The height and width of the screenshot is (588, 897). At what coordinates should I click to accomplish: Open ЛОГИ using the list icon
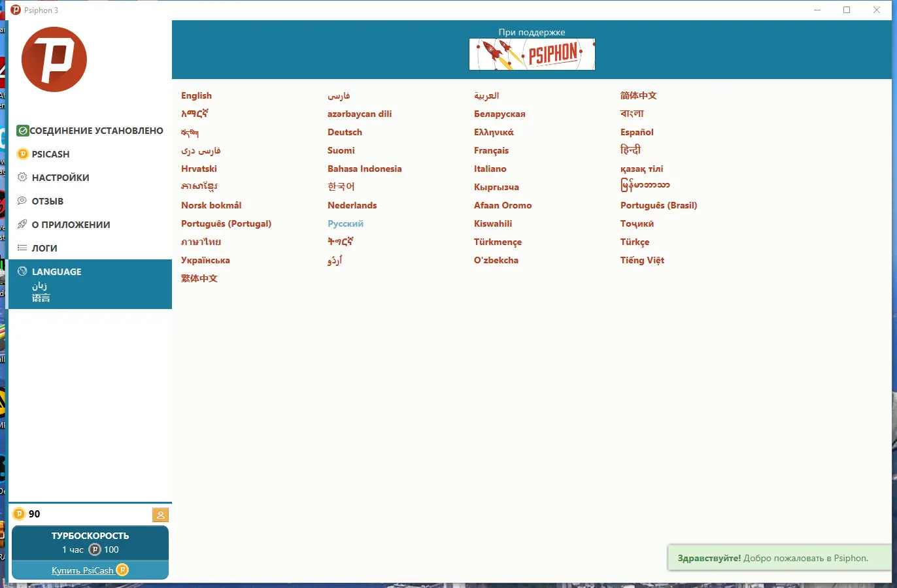point(21,248)
